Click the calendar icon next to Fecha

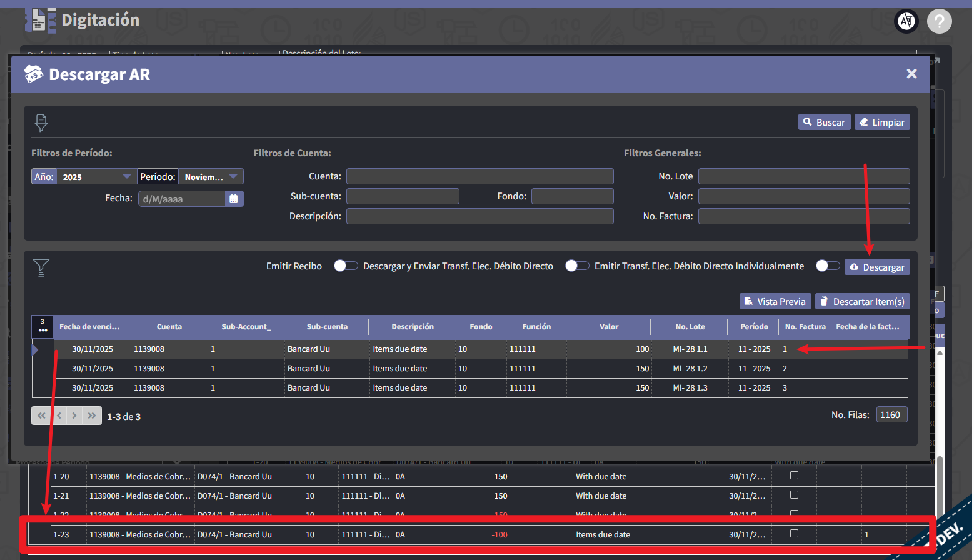coord(233,199)
